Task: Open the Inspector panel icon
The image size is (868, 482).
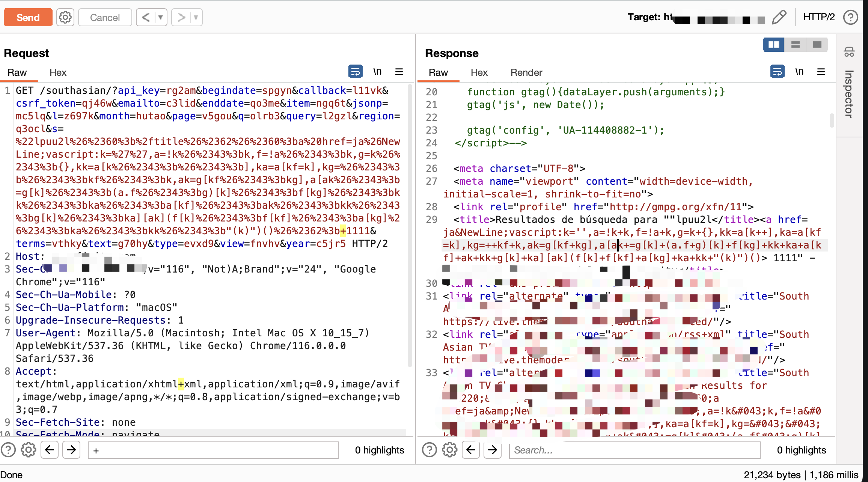Action: pyautogui.click(x=849, y=52)
